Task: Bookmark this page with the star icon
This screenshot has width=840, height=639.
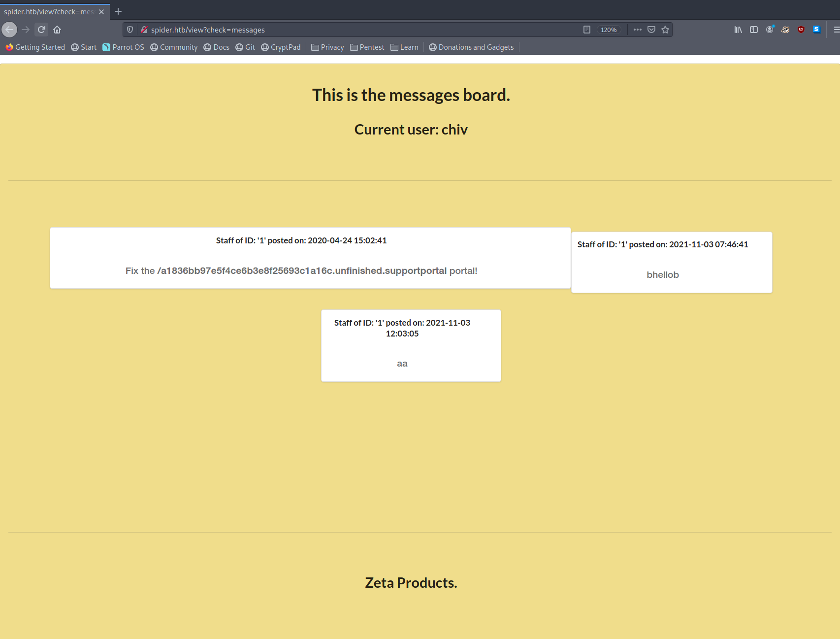Action: [665, 30]
